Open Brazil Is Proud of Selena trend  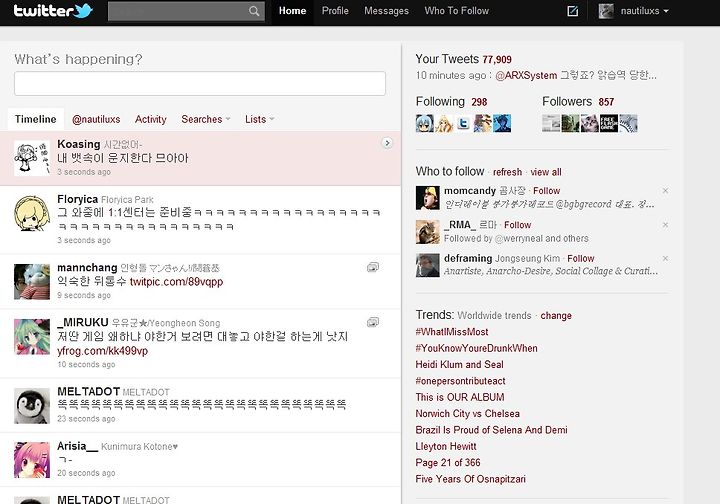(491, 430)
